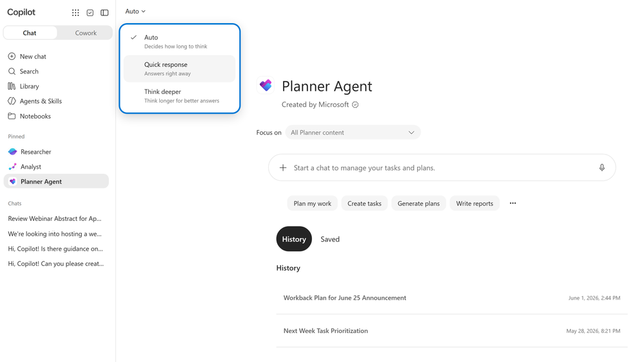This screenshot has height=362, width=644.
Task: Click the large Planner Agent logo
Action: pos(266,86)
